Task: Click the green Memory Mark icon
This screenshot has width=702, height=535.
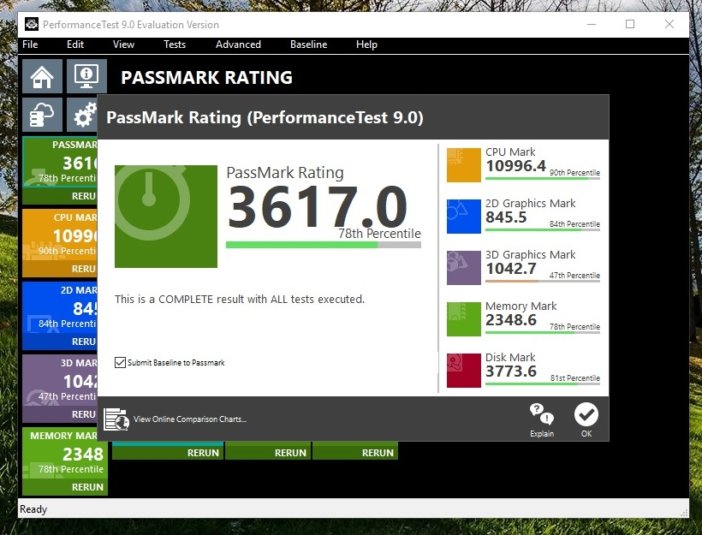Action: click(464, 319)
